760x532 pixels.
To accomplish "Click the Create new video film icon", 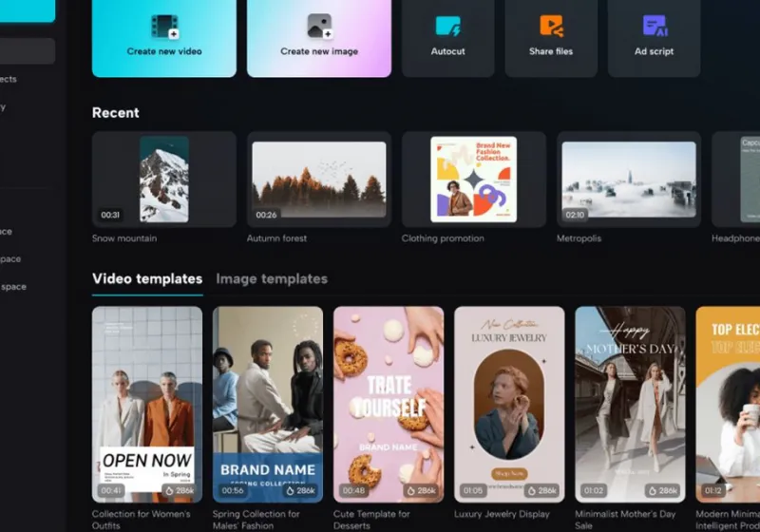I will pyautogui.click(x=164, y=27).
